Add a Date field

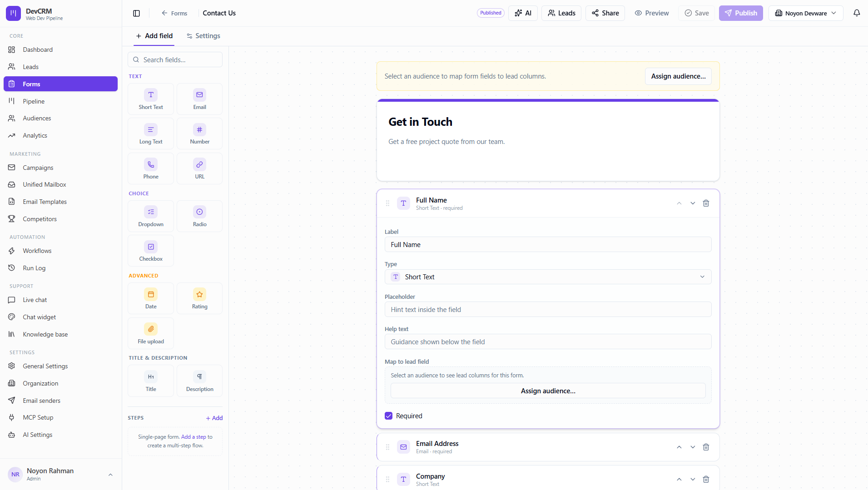pos(151,298)
